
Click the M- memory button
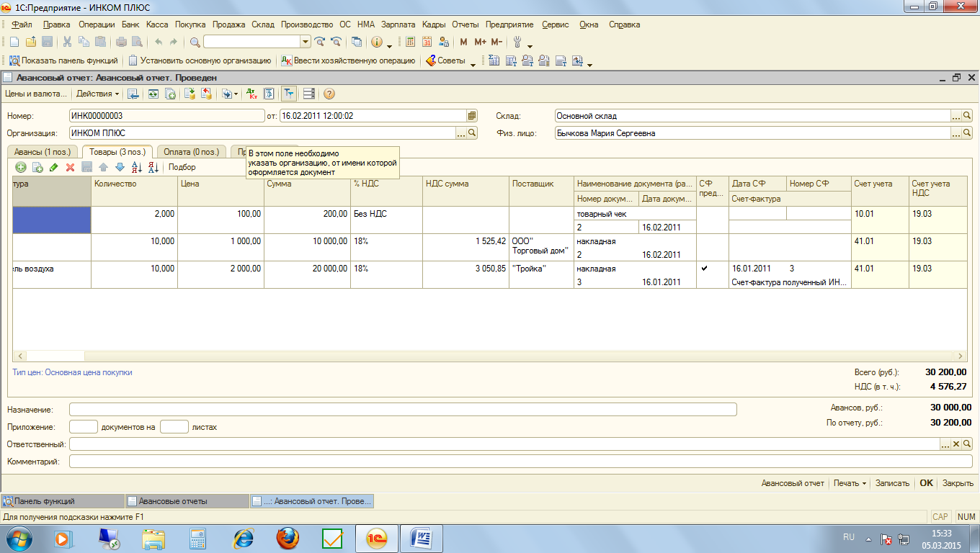tap(496, 42)
